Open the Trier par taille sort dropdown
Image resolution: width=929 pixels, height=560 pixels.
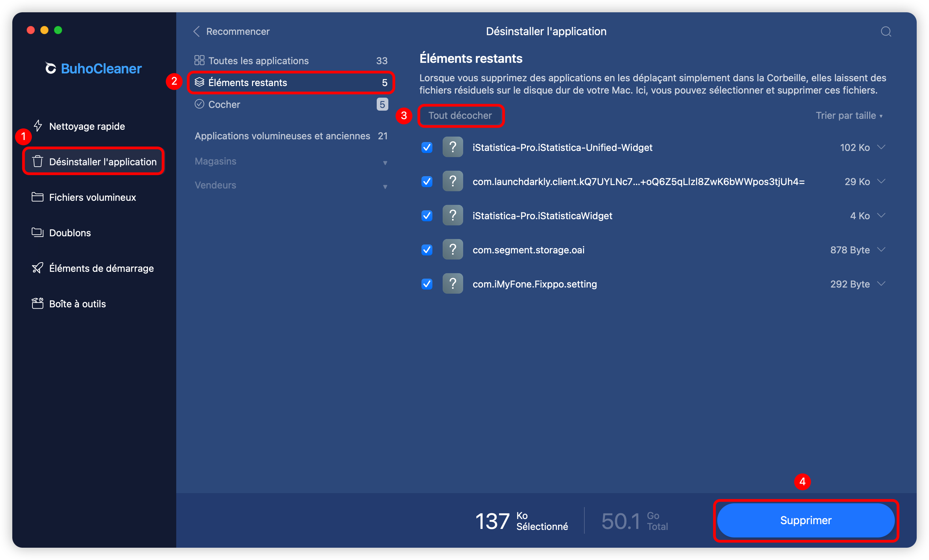tap(849, 115)
